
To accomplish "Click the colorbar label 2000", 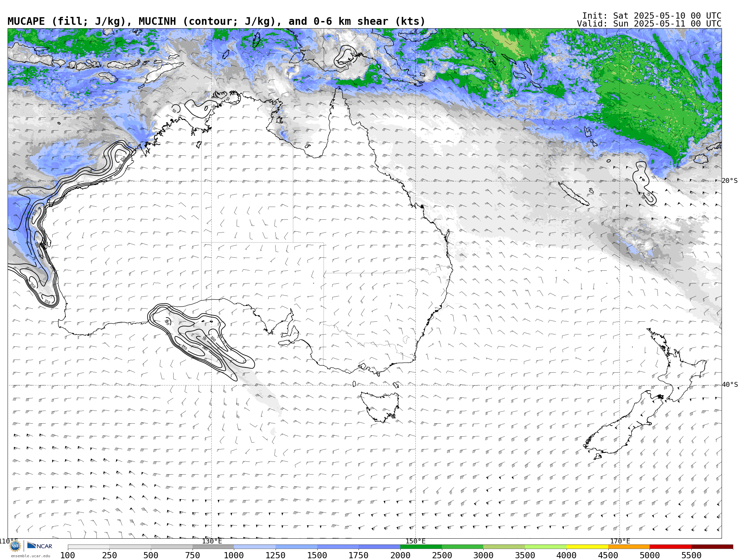I will pos(400,556).
